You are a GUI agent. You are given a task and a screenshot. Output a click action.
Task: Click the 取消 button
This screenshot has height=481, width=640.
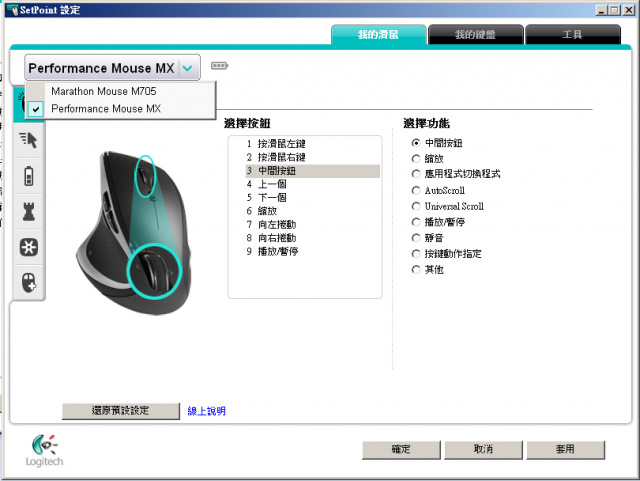pyautogui.click(x=483, y=450)
